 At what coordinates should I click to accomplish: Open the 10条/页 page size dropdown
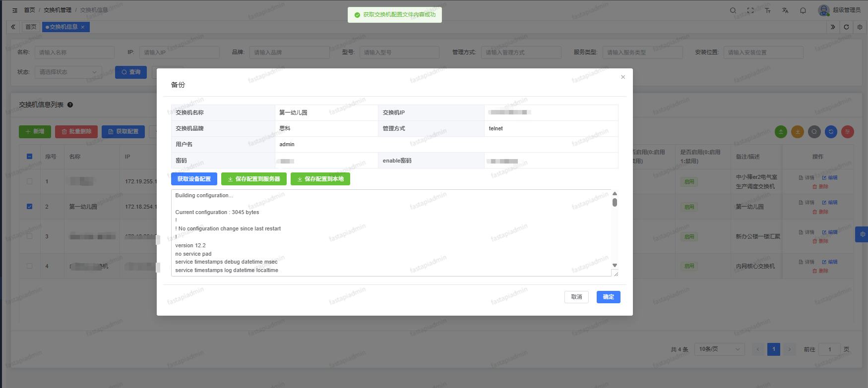719,349
